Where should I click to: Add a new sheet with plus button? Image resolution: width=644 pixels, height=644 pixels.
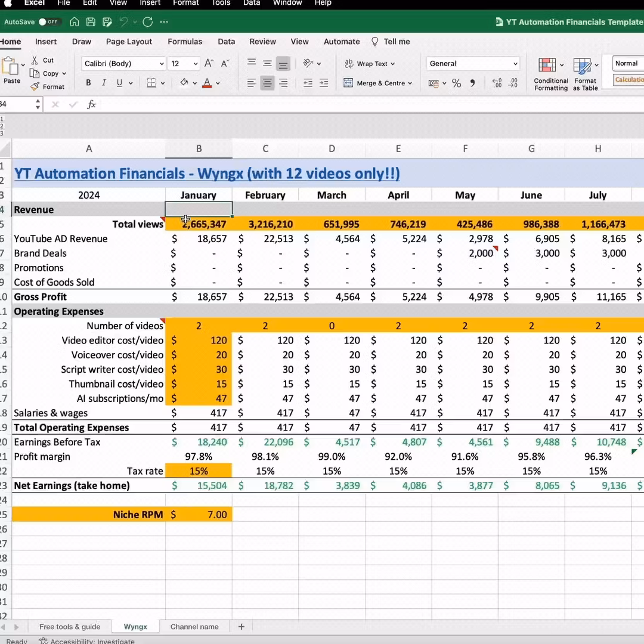(241, 627)
